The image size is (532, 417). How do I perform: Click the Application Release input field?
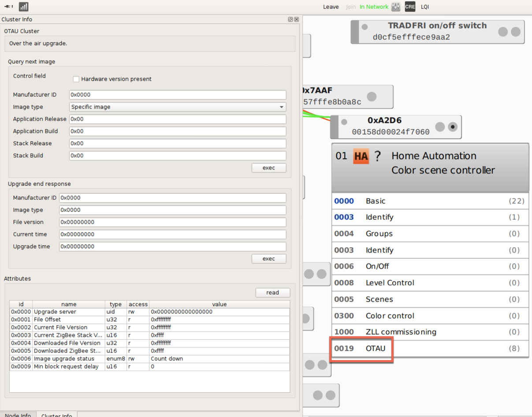point(178,119)
